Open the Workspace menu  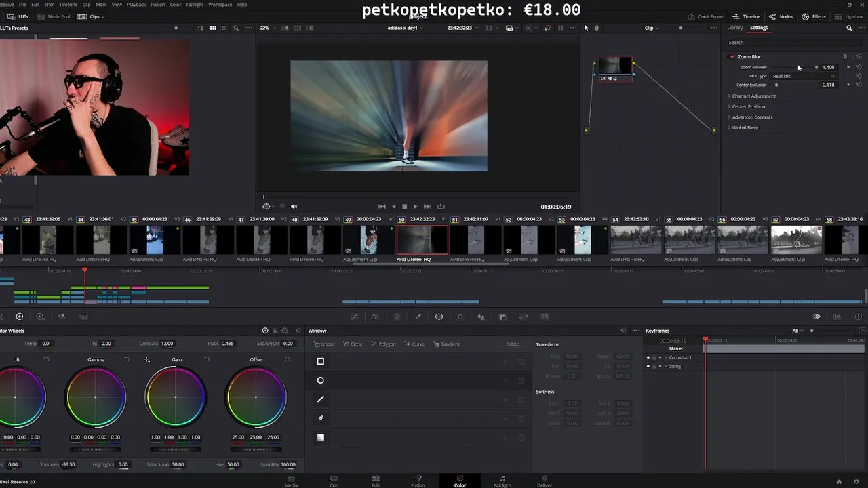(x=220, y=4)
